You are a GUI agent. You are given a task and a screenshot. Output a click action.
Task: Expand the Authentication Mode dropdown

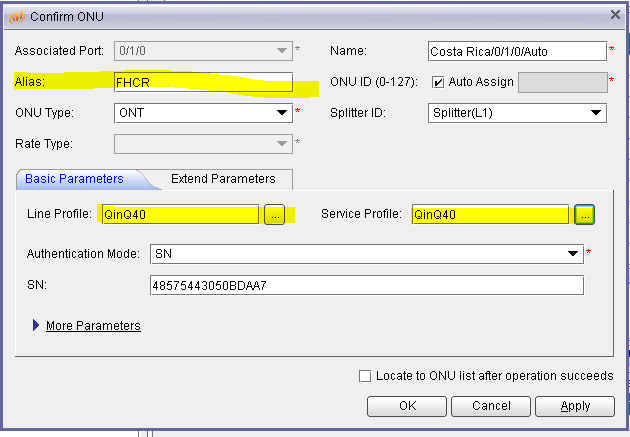tap(572, 254)
